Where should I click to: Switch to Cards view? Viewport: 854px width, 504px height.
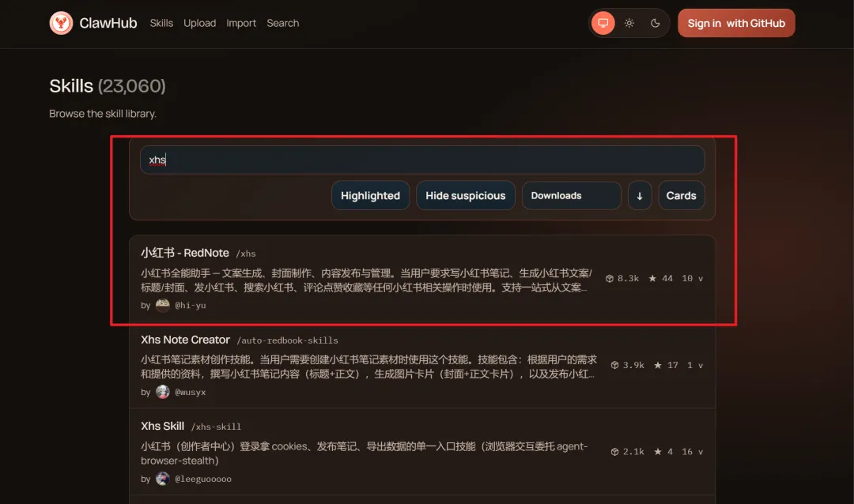click(x=682, y=195)
